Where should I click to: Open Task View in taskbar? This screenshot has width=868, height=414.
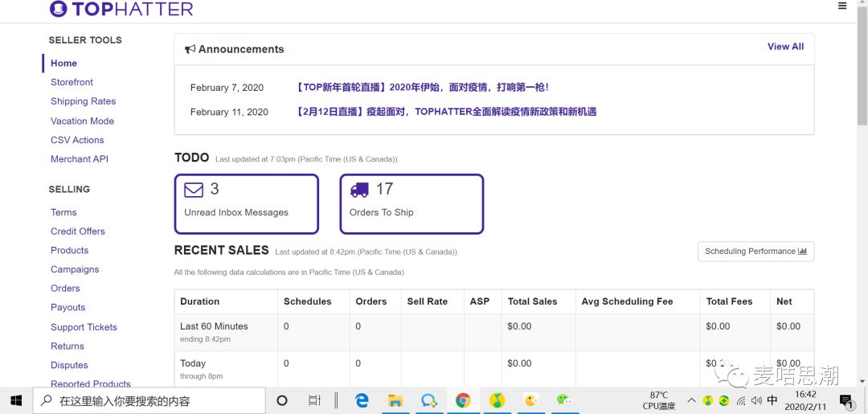314,400
